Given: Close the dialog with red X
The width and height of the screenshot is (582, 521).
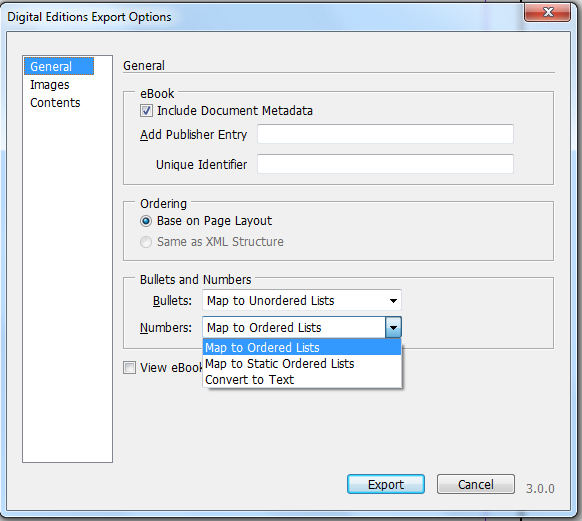Looking at the screenshot, I should (x=548, y=12).
